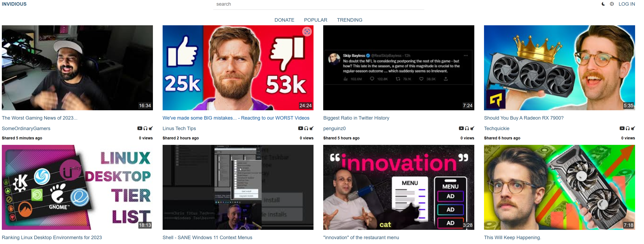Click headphones icon beside Linus Tech Tips

click(306, 128)
